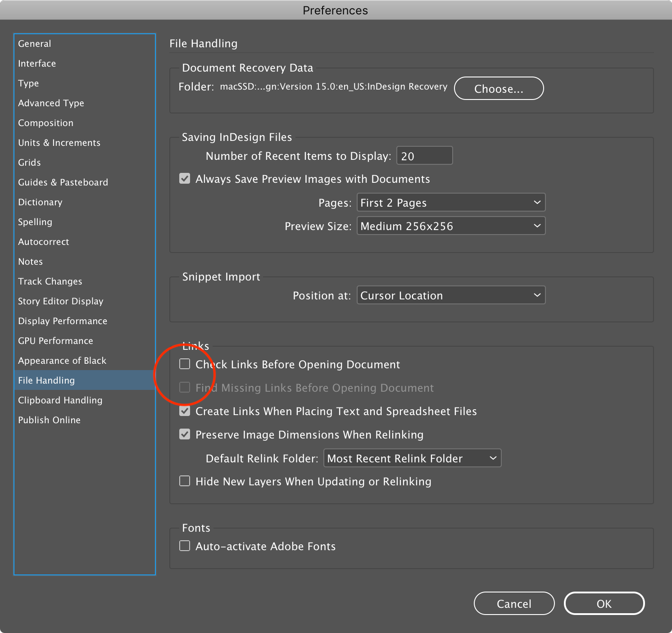Screen dimensions: 672x633
Task: Enable Check Links Before Opening Document
Action: point(185,364)
